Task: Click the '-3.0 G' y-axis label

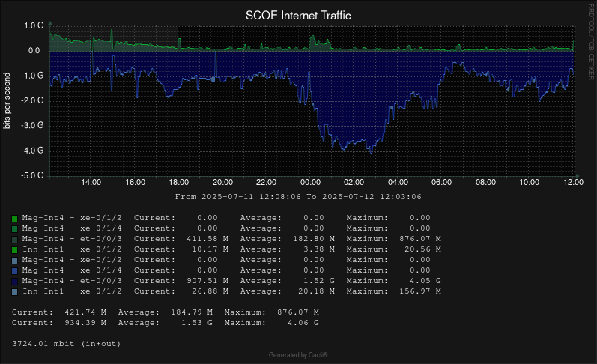Action: (32, 125)
